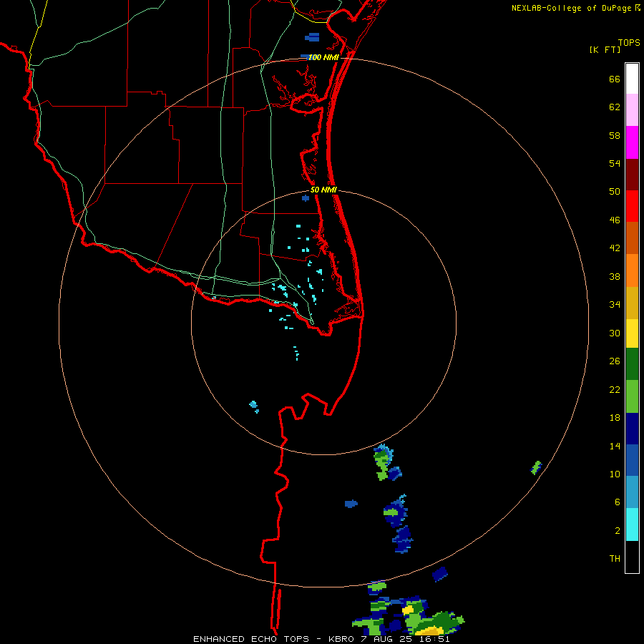Pick the sky blue legend swatch
The height and width of the screenshot is (644, 644).
pyautogui.click(x=632, y=492)
